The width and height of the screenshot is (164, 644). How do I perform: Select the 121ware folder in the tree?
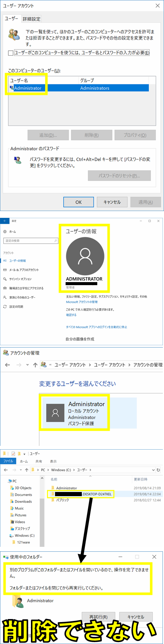[23, 542]
